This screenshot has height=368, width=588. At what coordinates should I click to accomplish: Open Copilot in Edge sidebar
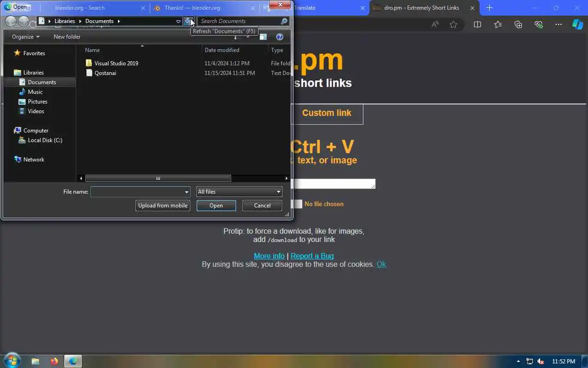pos(577,24)
